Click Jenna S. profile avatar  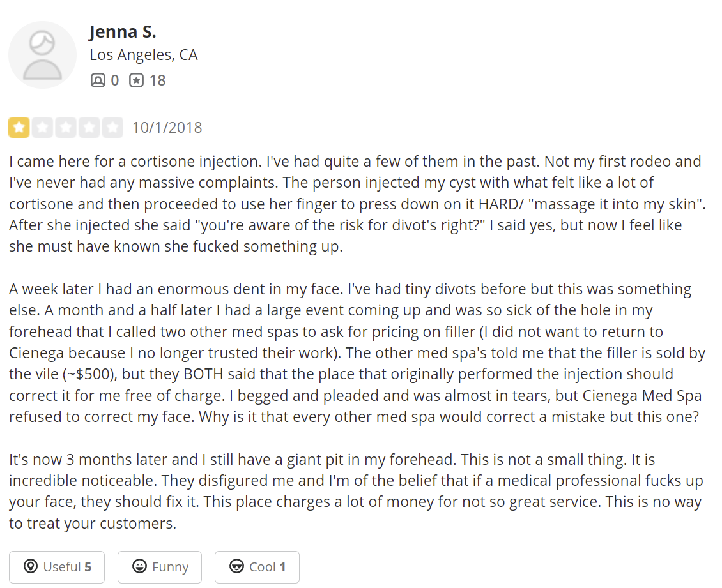pyautogui.click(x=42, y=55)
